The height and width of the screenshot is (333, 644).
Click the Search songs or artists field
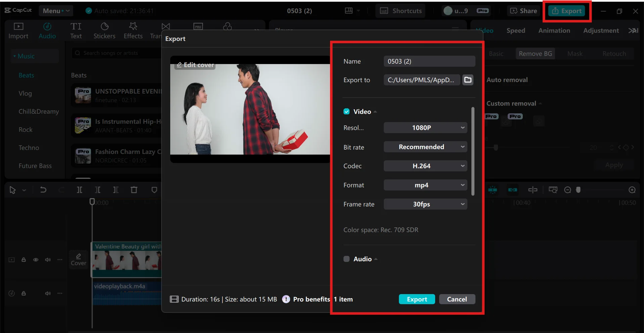pyautogui.click(x=116, y=53)
